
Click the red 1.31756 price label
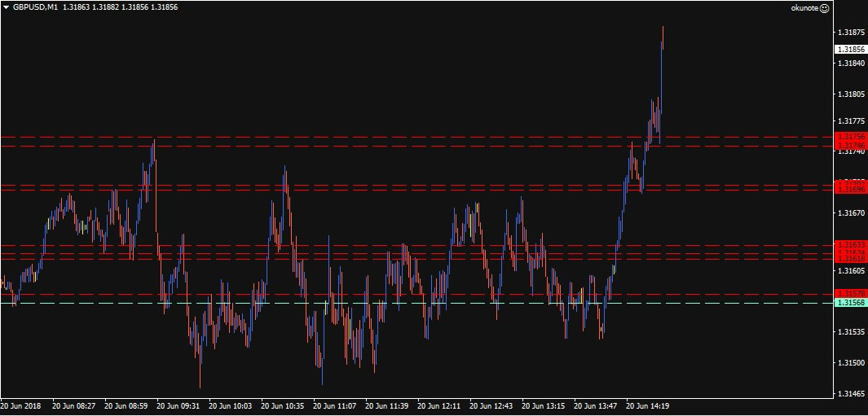pyautogui.click(x=850, y=136)
